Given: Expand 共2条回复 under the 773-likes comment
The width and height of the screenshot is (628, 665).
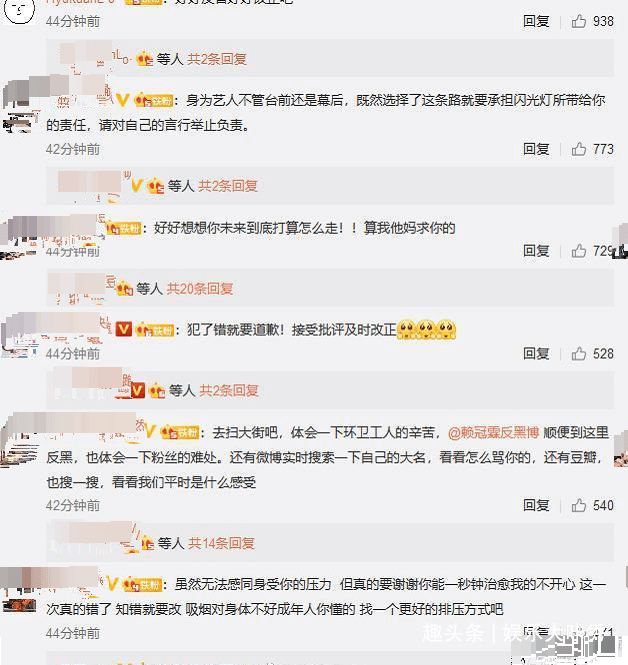Looking at the screenshot, I should [x=228, y=186].
